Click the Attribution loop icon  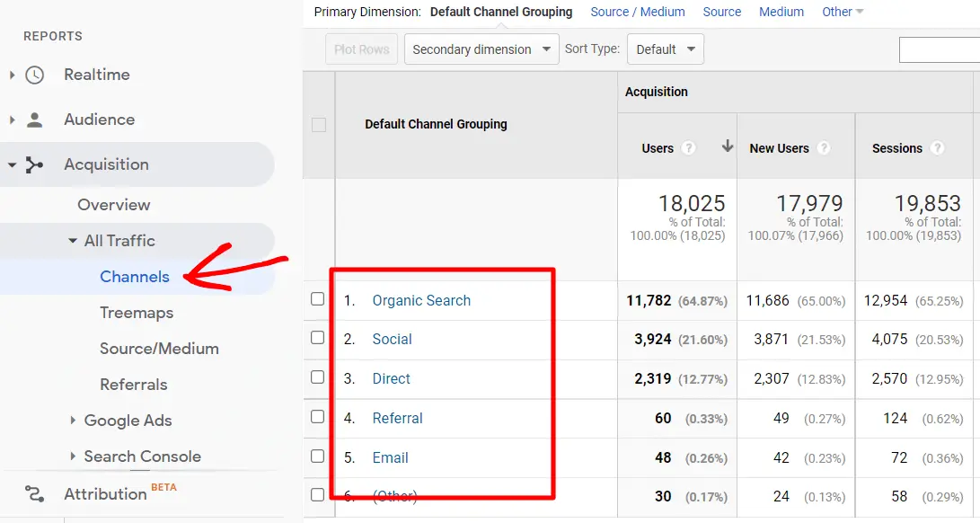click(x=34, y=493)
